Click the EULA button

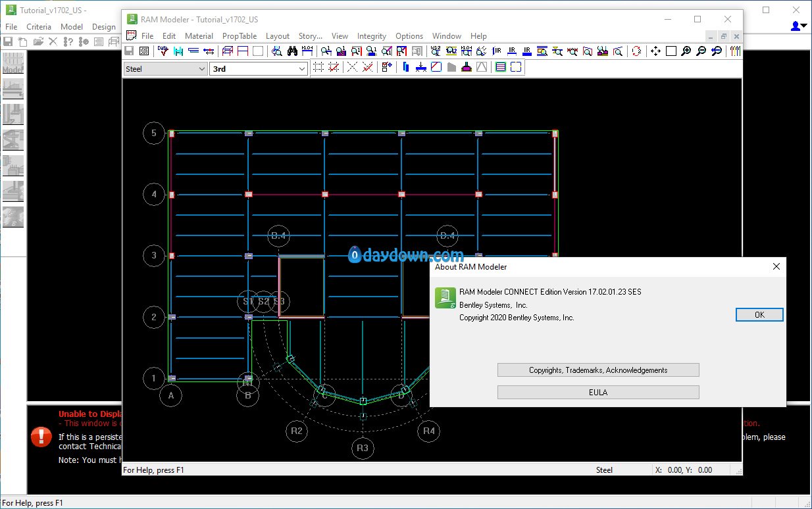pyautogui.click(x=598, y=392)
